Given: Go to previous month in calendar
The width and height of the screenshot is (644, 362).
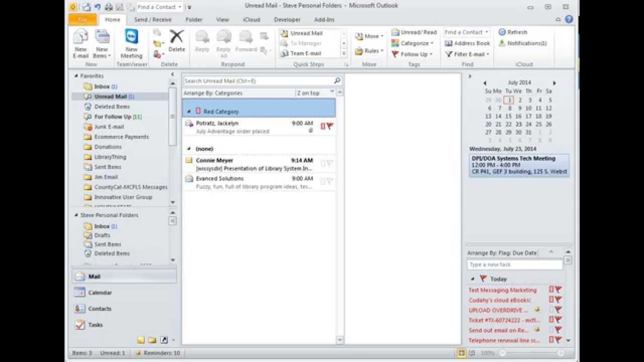Looking at the screenshot, I should click(485, 83).
